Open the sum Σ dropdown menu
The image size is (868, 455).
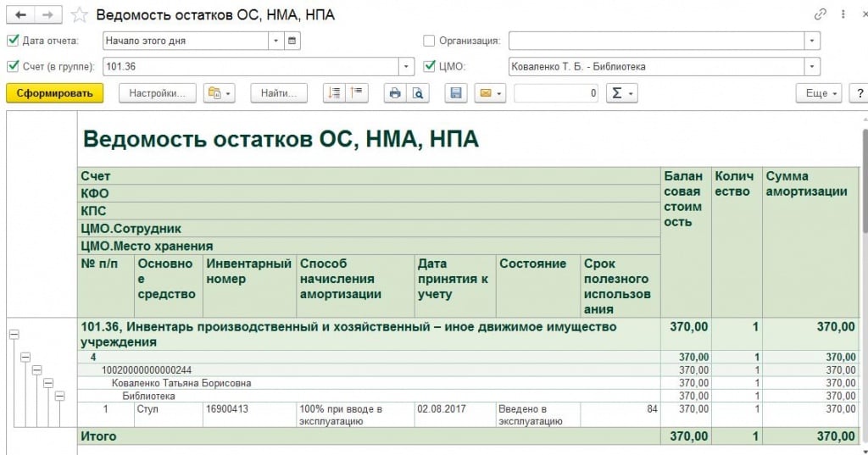[623, 93]
